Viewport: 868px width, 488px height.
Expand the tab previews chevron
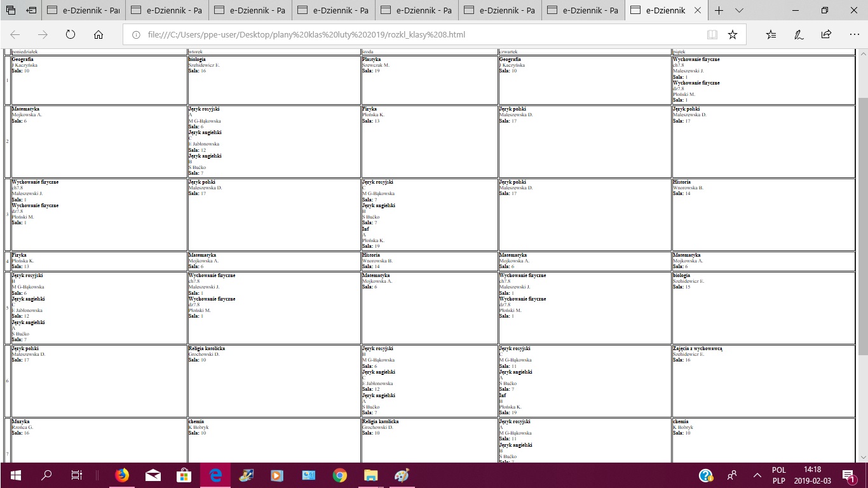click(x=739, y=11)
